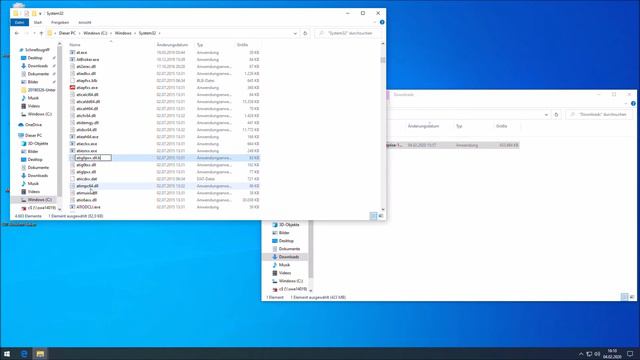Switch System32 window to large icons view
This screenshot has height=360, width=640.
click(x=381, y=216)
